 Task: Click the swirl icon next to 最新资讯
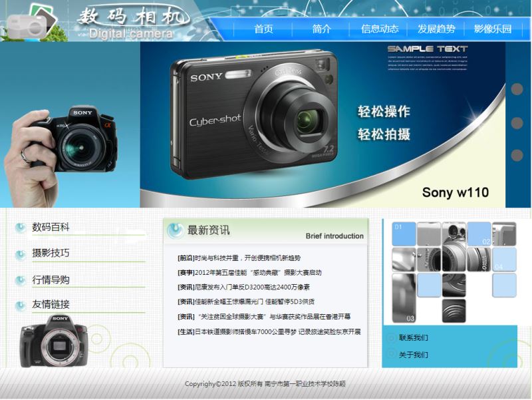point(176,230)
